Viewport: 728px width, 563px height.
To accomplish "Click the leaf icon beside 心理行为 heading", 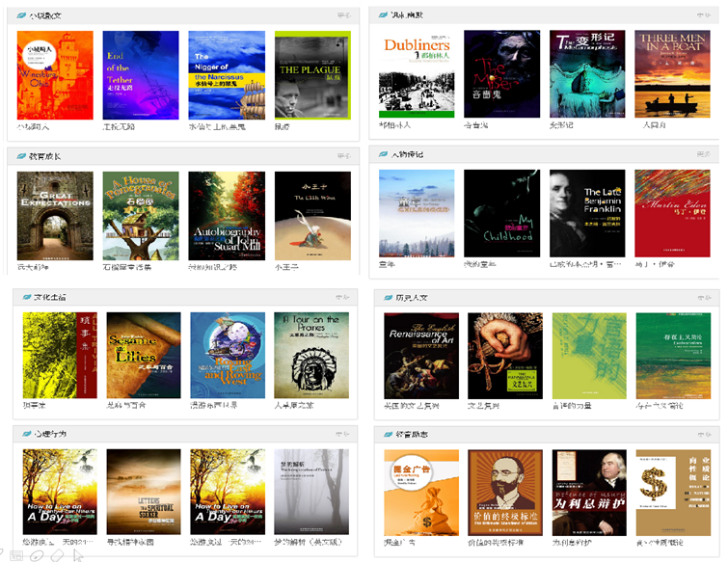I will click(27, 434).
